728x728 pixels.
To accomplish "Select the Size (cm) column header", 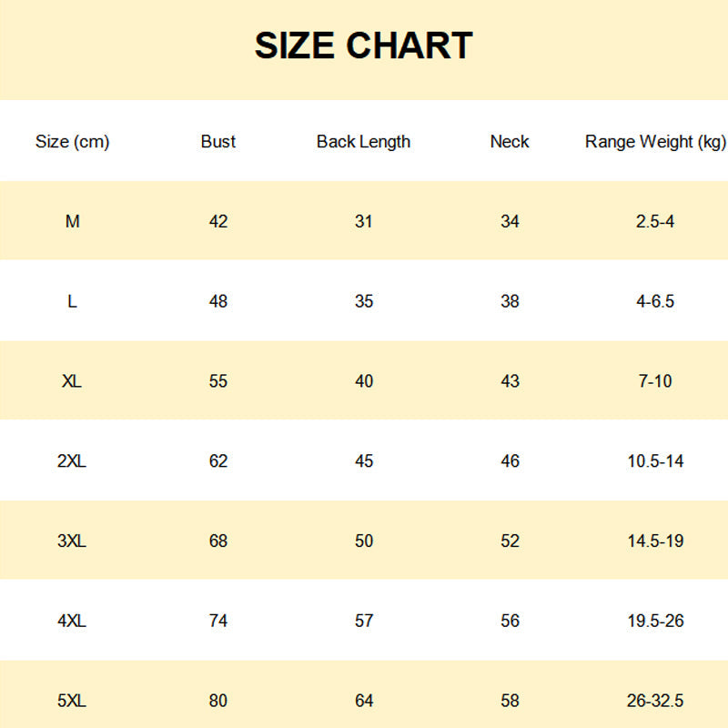I will click(72, 141).
